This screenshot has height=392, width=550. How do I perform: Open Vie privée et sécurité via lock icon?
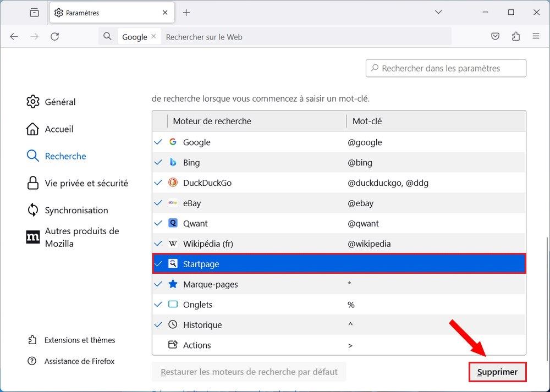(x=33, y=183)
